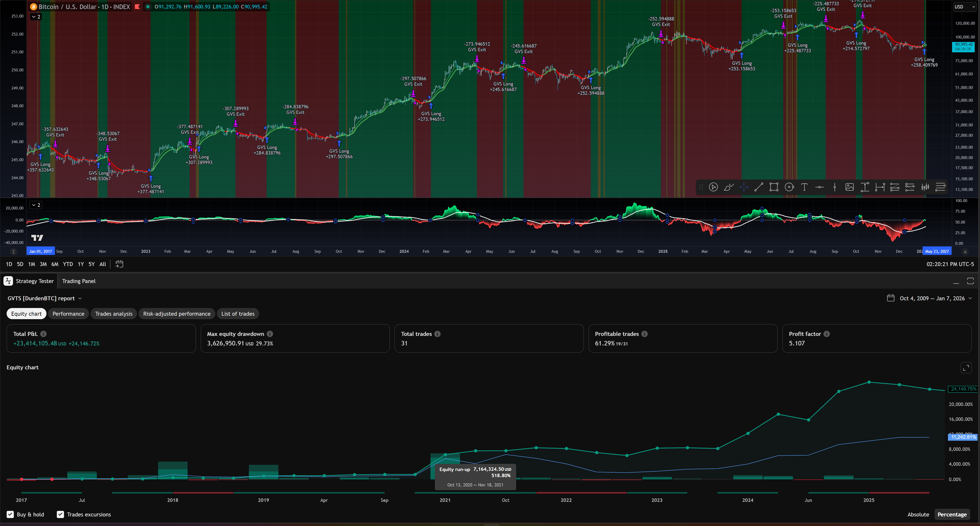Select the horizontal line tool
This screenshot has width=980, height=526.
pyautogui.click(x=819, y=187)
